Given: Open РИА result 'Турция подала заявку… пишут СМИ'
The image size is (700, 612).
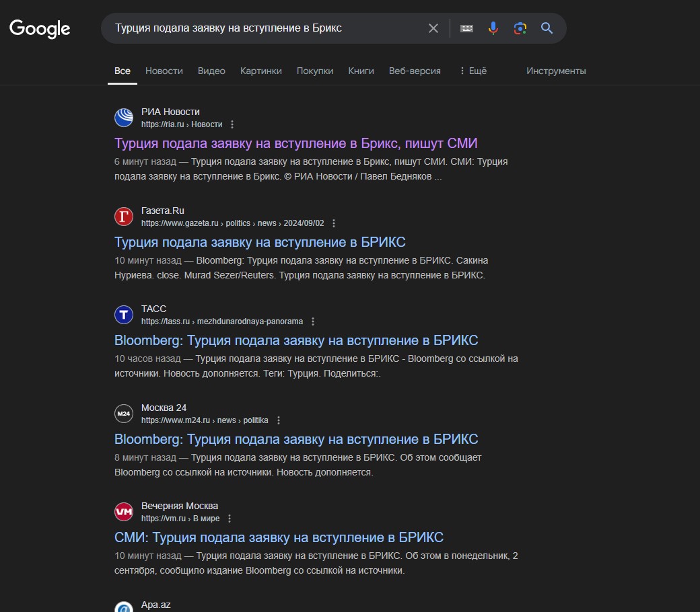Looking at the screenshot, I should (296, 143).
